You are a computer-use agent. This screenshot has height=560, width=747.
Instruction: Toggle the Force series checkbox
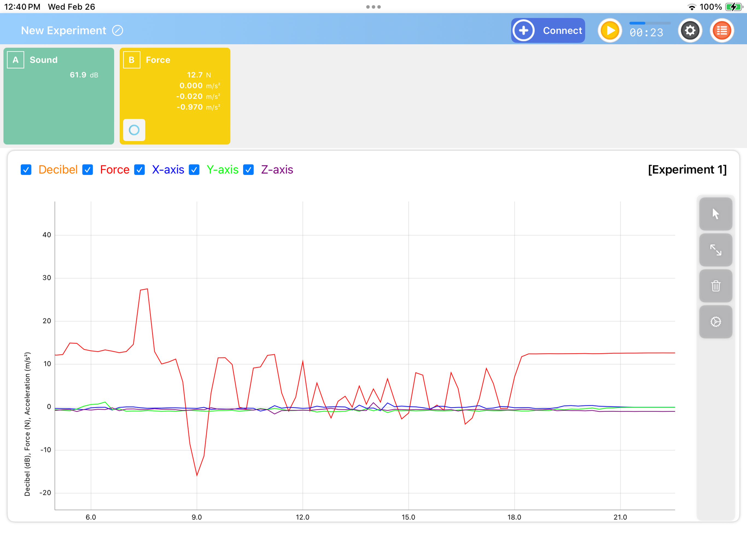click(x=87, y=170)
